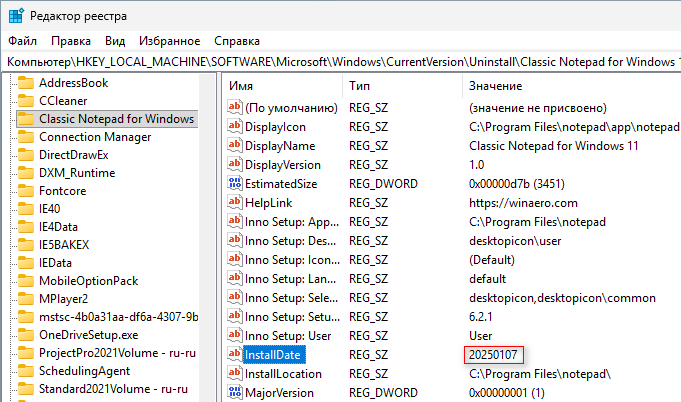Click the string icon of DisplayIcon value
The width and height of the screenshot is (681, 402).
[x=235, y=126]
